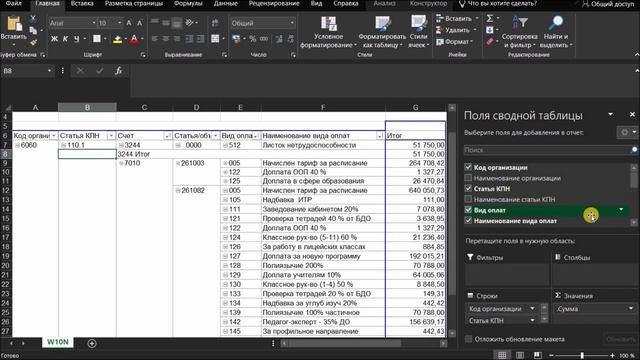Check the Наименование организации field

pyautogui.click(x=468, y=178)
